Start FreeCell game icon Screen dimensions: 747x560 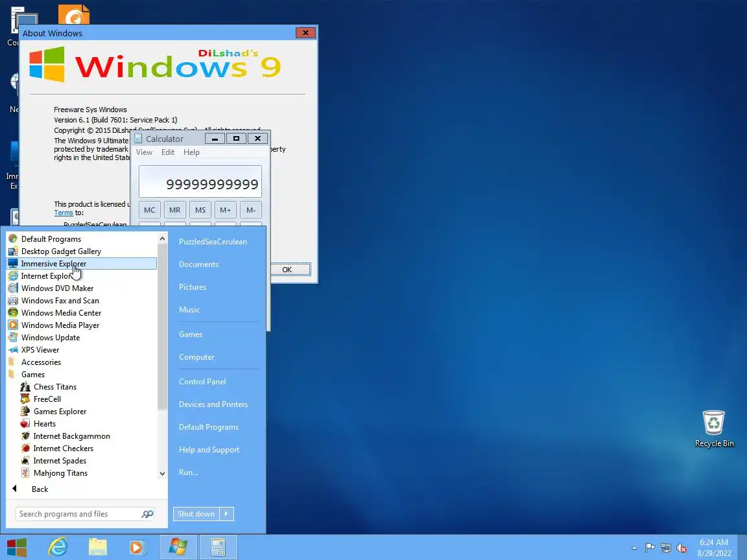25,399
